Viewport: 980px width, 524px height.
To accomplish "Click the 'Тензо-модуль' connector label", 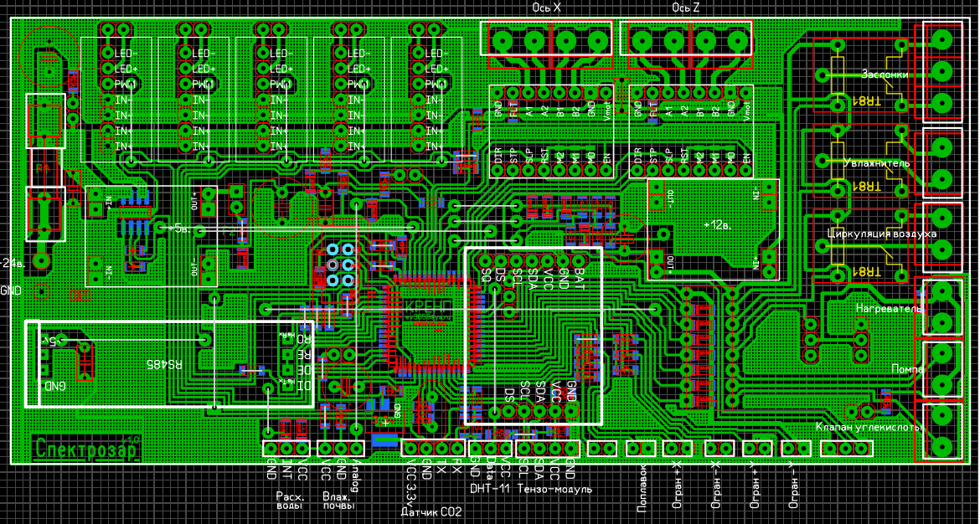I will click(x=554, y=488).
